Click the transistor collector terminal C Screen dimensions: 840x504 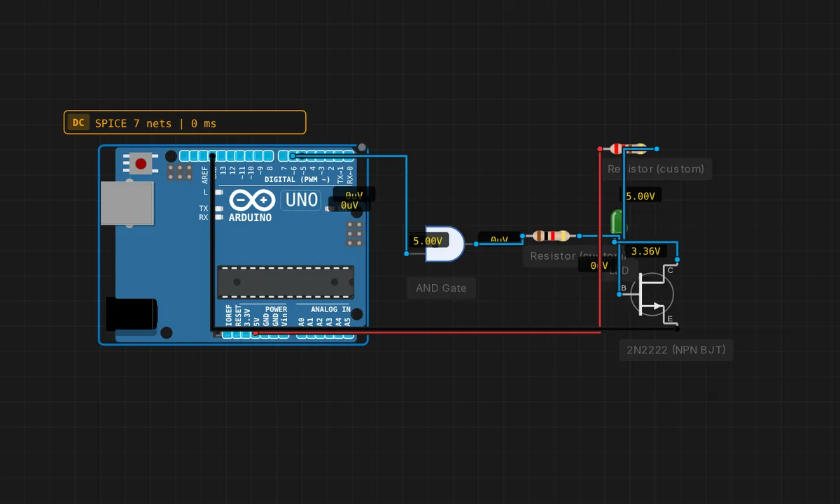coord(678,261)
